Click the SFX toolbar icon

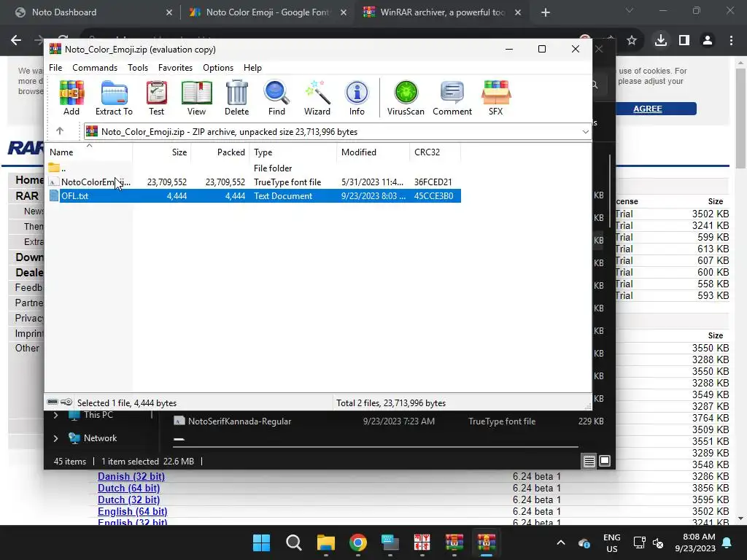(x=495, y=98)
